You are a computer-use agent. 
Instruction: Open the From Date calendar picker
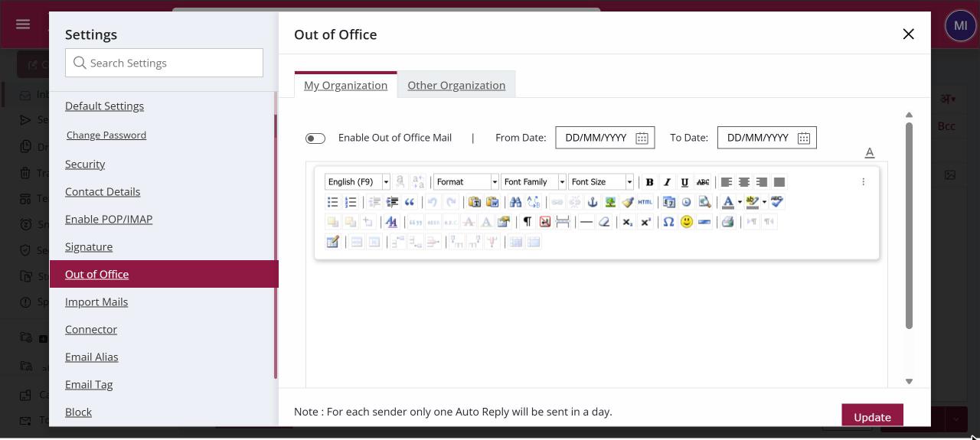[x=642, y=138]
